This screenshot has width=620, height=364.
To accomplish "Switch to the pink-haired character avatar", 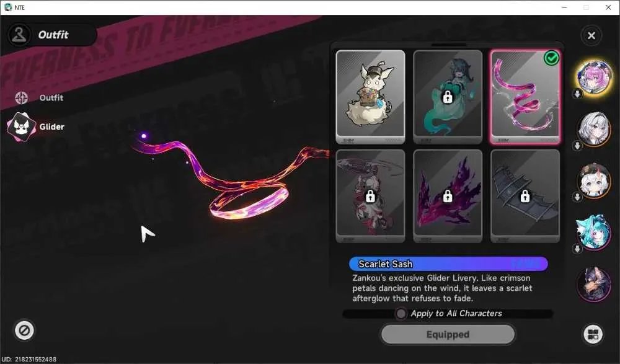I will pyautogui.click(x=594, y=77).
